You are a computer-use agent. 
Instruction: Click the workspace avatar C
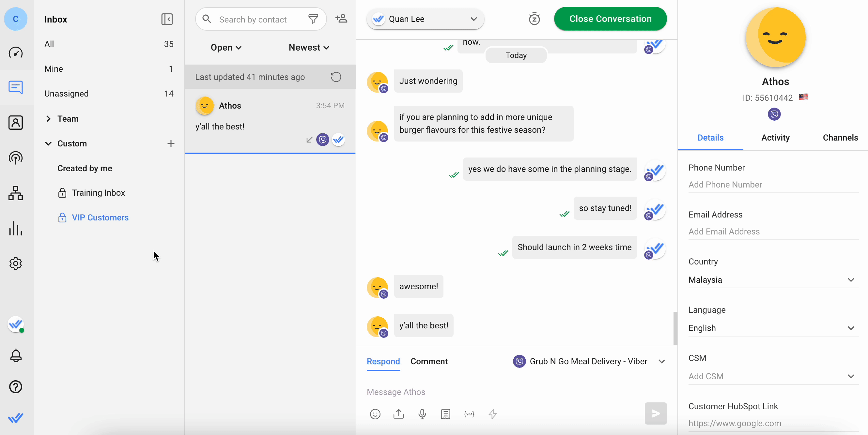pos(16,19)
